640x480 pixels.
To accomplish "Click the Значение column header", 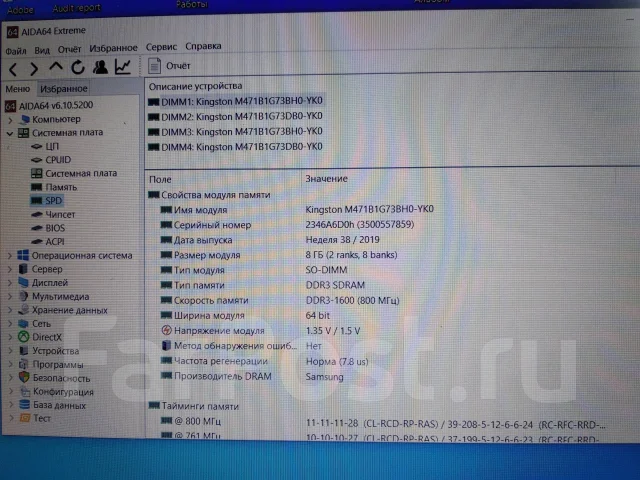I will [327, 179].
